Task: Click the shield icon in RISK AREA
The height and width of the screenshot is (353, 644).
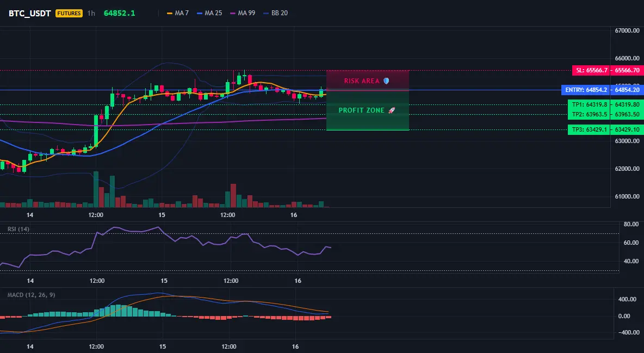Action: (386, 81)
